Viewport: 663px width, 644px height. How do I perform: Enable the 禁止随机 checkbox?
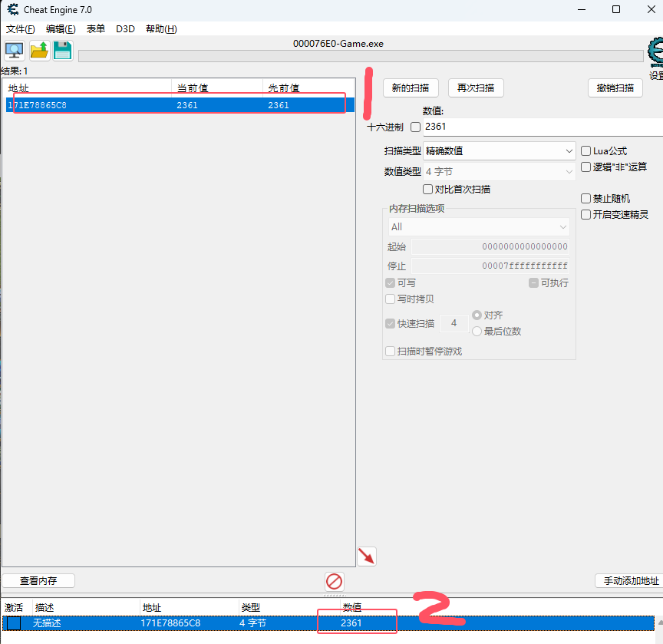coord(585,198)
